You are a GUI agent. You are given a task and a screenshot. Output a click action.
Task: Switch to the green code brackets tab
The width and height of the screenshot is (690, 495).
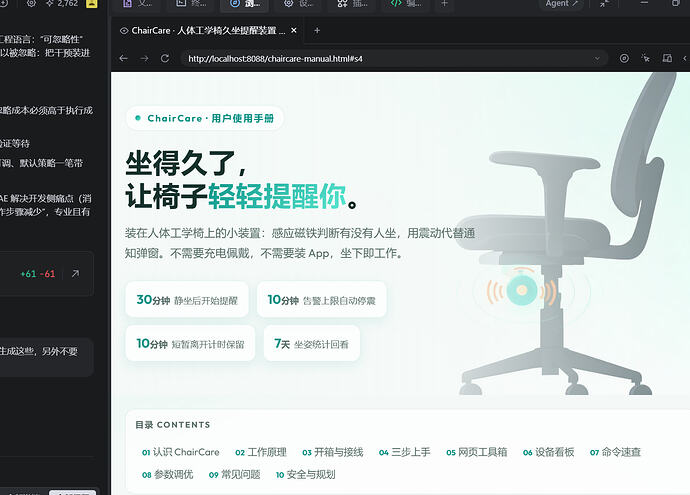point(406,4)
